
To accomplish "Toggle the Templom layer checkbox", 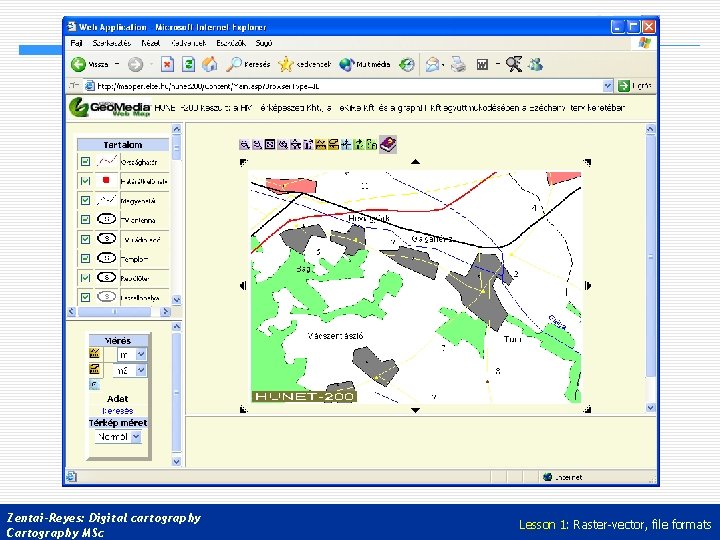I will coord(85,258).
